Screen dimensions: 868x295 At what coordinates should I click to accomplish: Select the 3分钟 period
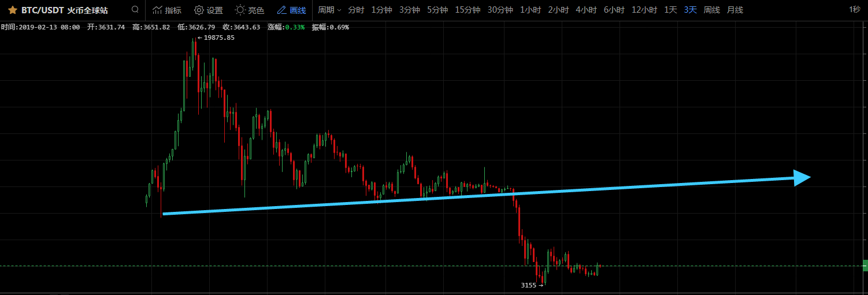(410, 10)
